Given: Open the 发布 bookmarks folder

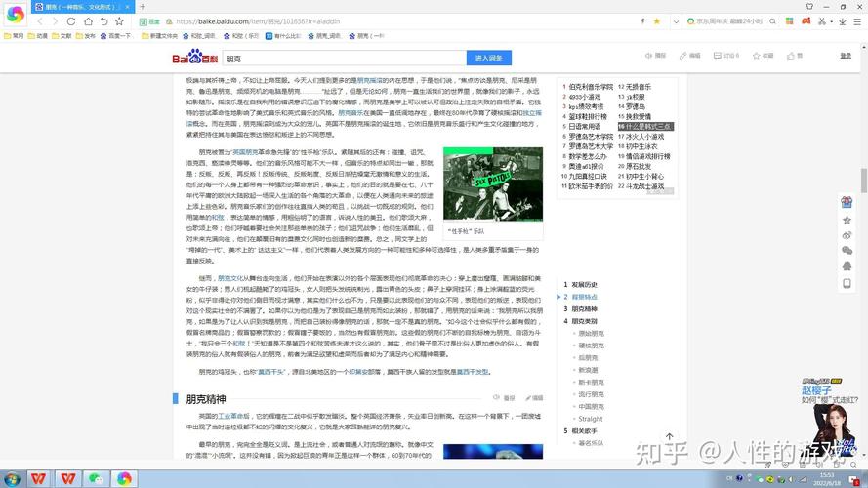Looking at the screenshot, I should pos(86,36).
